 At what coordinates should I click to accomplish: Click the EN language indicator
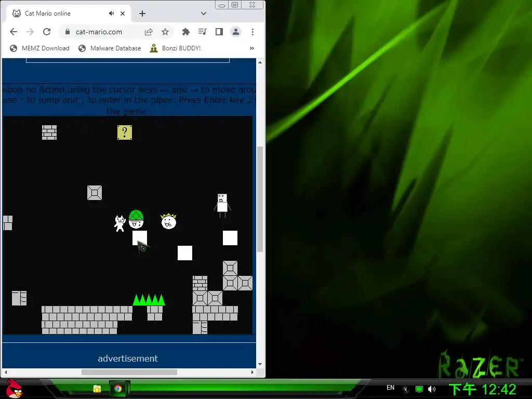tap(391, 388)
